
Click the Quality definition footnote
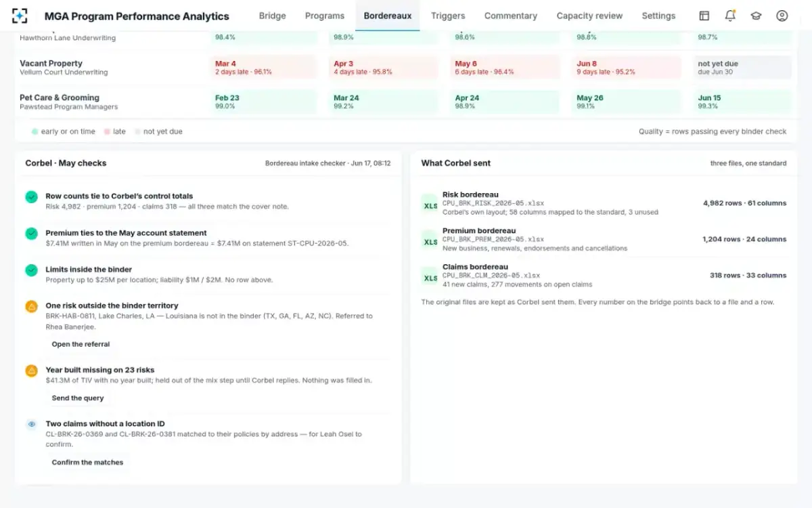pos(713,131)
